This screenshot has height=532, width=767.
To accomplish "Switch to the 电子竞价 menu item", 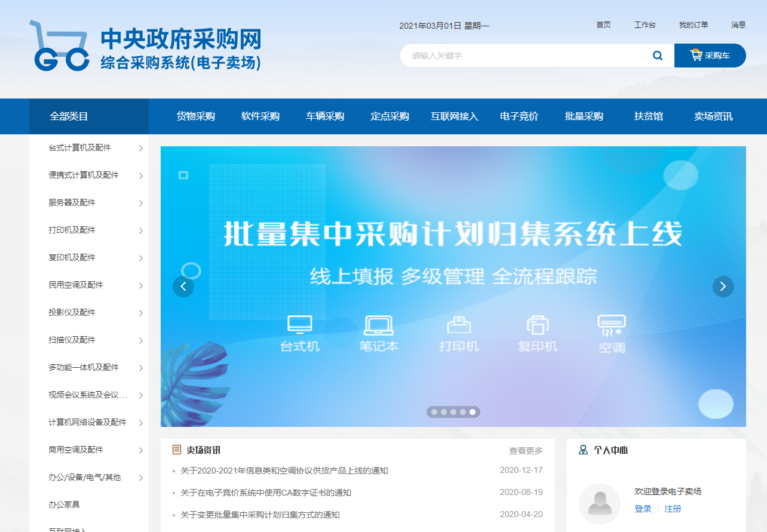I will click(x=519, y=116).
